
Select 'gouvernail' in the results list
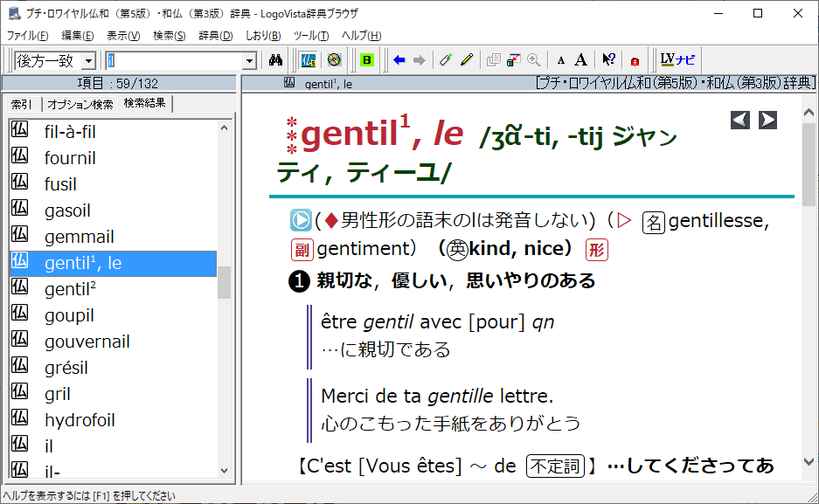[x=87, y=342]
